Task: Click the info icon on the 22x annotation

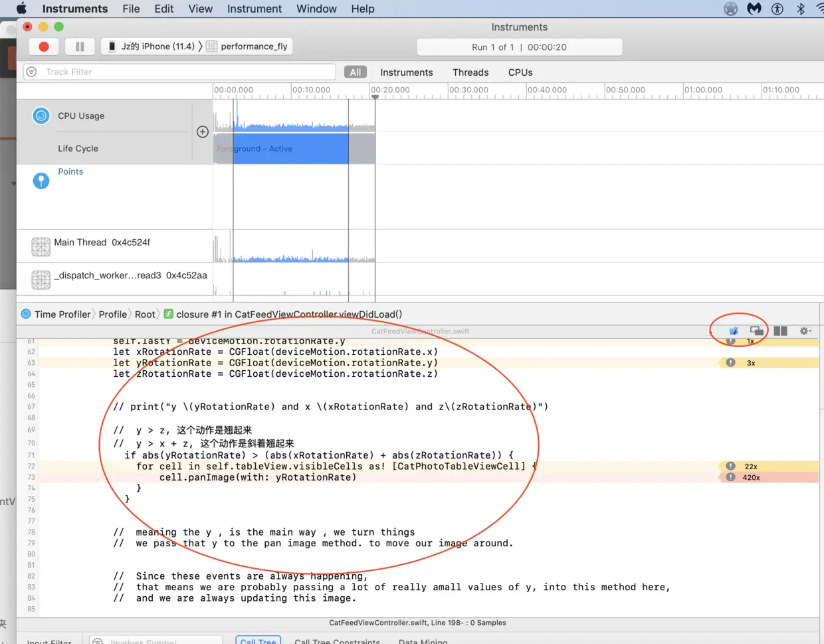Action: (730, 467)
